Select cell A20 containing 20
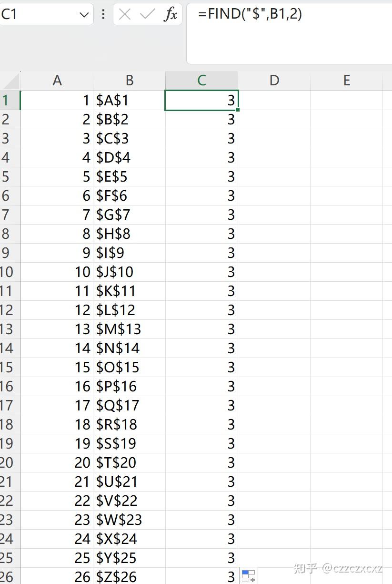Image resolution: width=392 pixels, height=584 pixels. [57, 462]
